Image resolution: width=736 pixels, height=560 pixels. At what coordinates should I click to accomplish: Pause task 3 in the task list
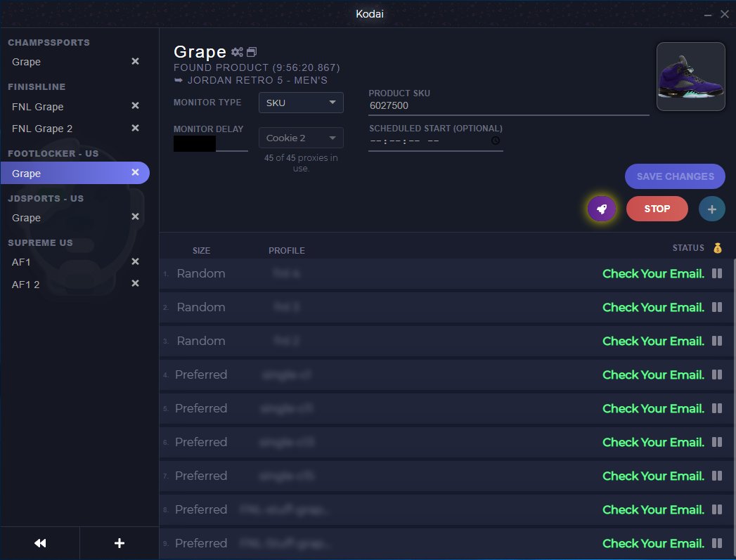pos(717,341)
